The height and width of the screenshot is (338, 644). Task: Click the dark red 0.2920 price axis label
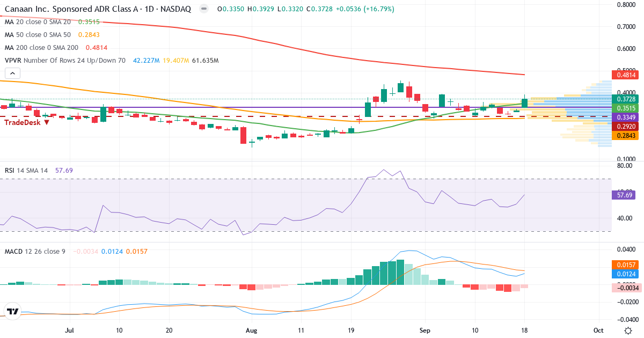(x=625, y=127)
